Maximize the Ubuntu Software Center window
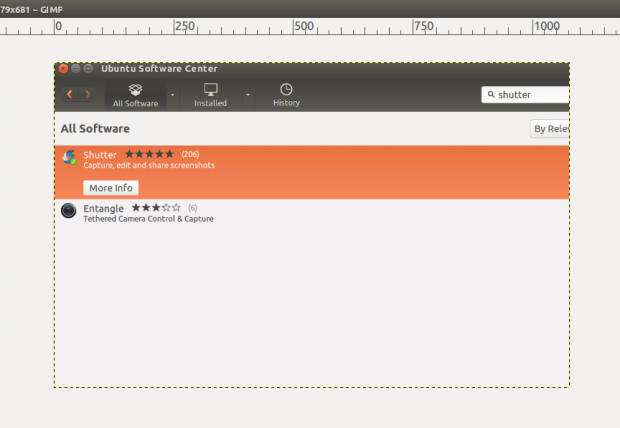 click(x=88, y=68)
